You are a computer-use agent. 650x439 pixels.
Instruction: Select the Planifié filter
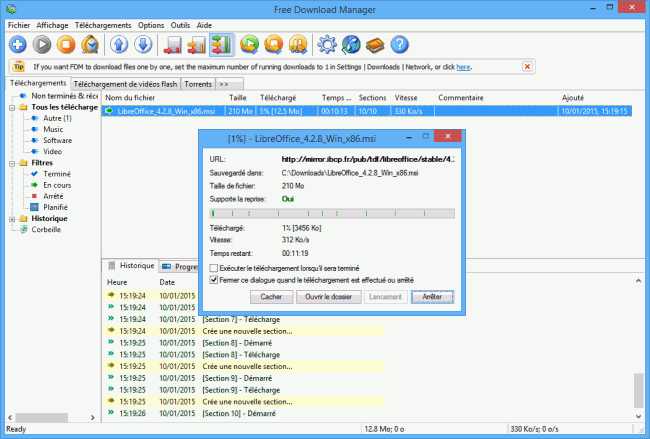(x=55, y=207)
